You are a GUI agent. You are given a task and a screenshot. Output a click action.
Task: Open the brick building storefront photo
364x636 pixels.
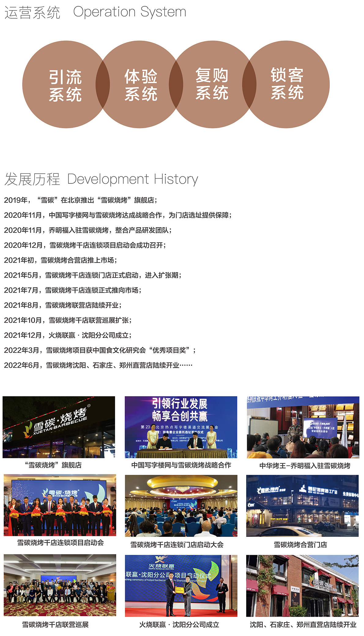click(303, 585)
